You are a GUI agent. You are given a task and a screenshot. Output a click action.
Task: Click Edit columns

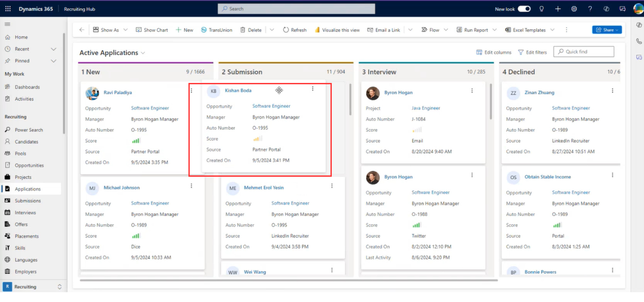coord(494,52)
